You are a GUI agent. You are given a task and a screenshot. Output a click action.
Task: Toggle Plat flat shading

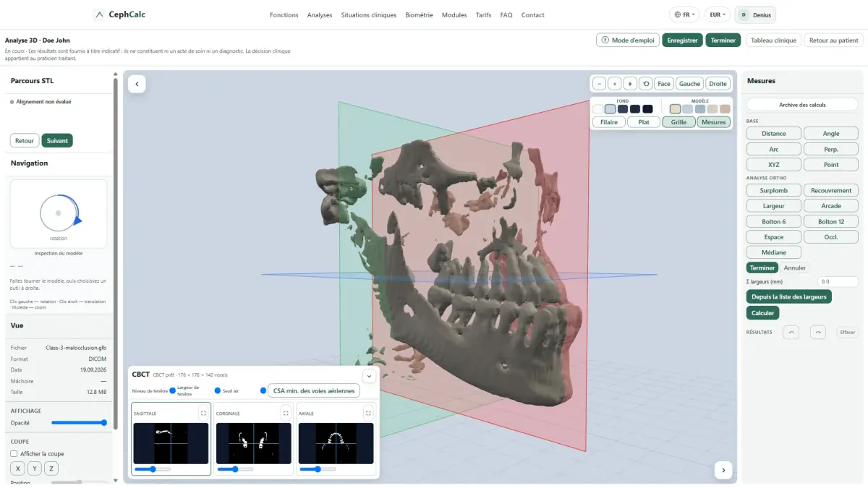coord(644,122)
